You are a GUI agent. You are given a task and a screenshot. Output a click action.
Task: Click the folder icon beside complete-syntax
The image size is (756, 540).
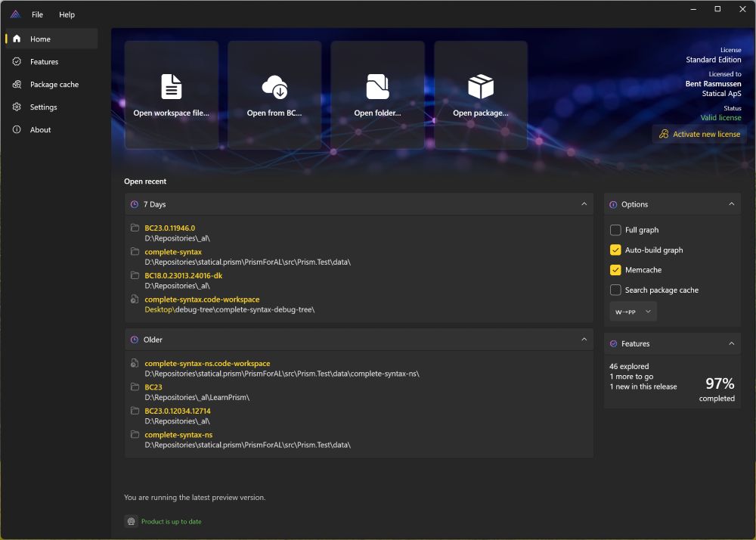coord(135,252)
